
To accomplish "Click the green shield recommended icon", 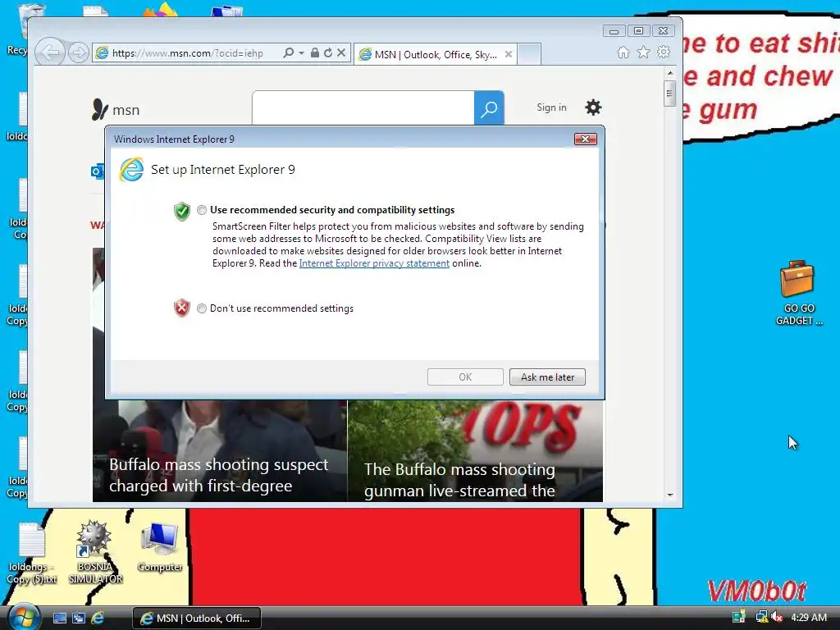I will pos(182,212).
